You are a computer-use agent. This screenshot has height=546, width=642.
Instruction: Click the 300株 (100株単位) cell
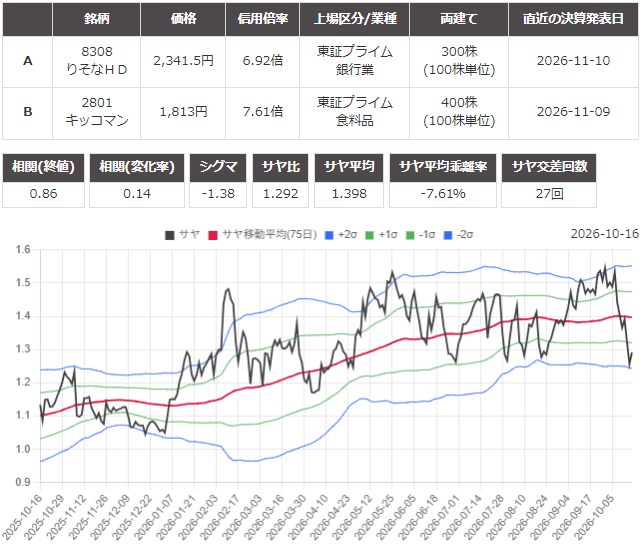[459, 61]
